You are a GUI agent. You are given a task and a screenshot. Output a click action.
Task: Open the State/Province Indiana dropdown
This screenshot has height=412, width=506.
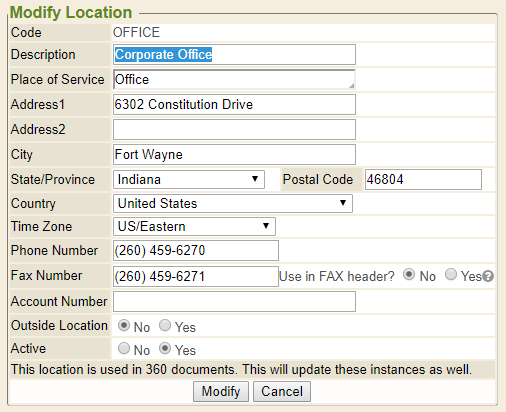tap(189, 179)
